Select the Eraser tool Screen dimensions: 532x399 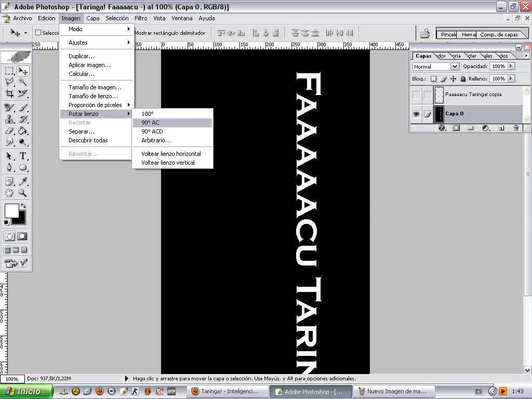tap(9, 130)
